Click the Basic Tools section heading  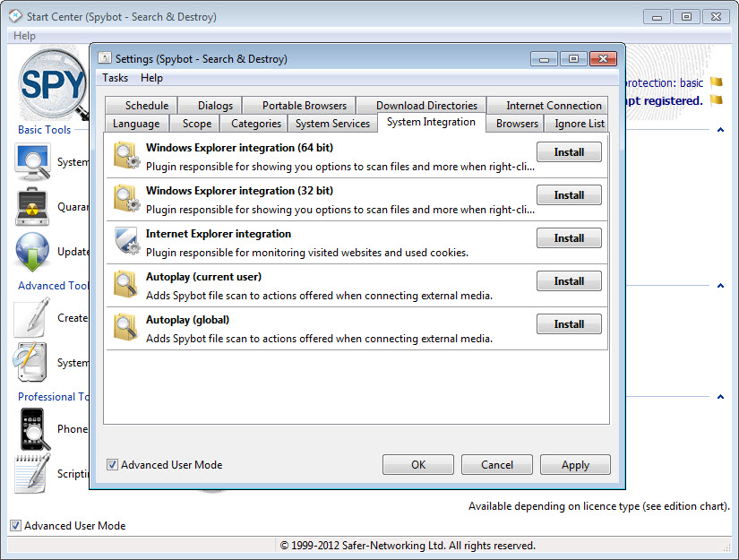click(x=44, y=130)
